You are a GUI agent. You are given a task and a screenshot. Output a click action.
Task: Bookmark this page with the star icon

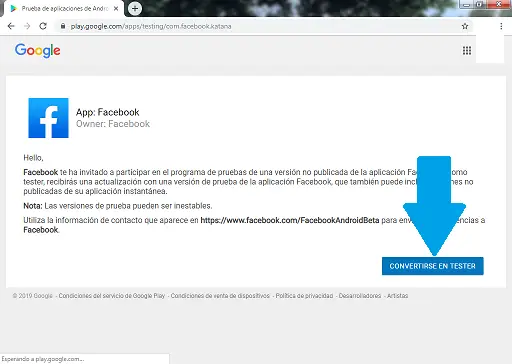[465, 26]
